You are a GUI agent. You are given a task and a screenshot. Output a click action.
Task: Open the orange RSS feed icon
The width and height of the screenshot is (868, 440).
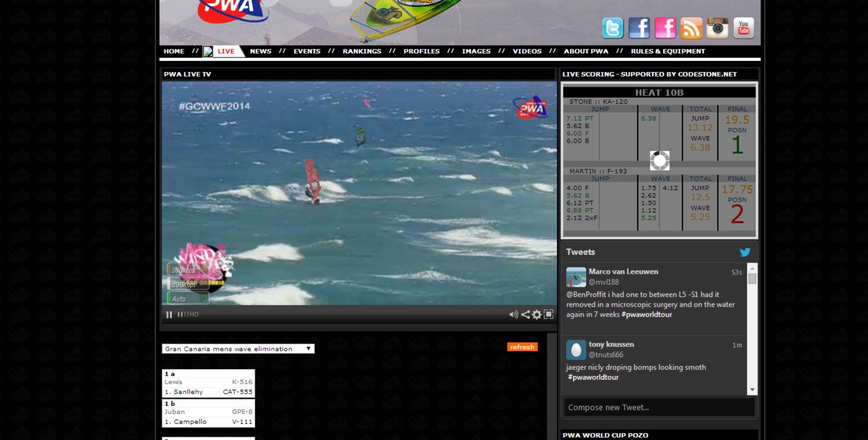coord(691,28)
